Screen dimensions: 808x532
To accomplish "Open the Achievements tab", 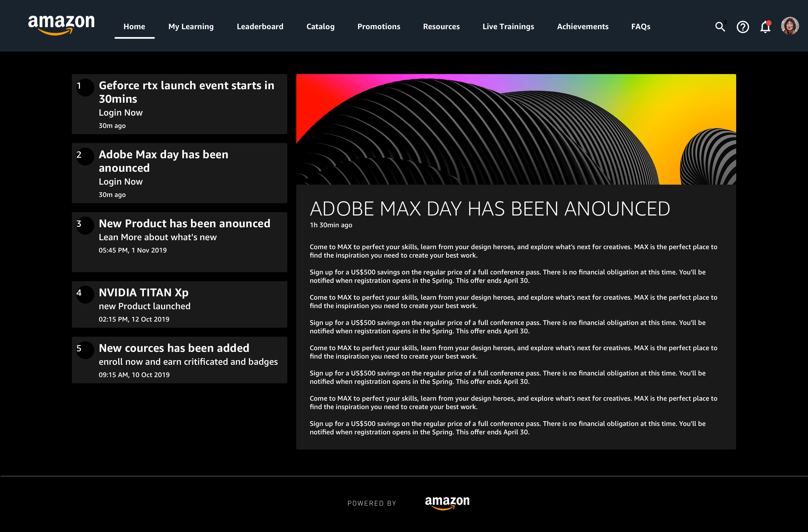I will pyautogui.click(x=583, y=26).
